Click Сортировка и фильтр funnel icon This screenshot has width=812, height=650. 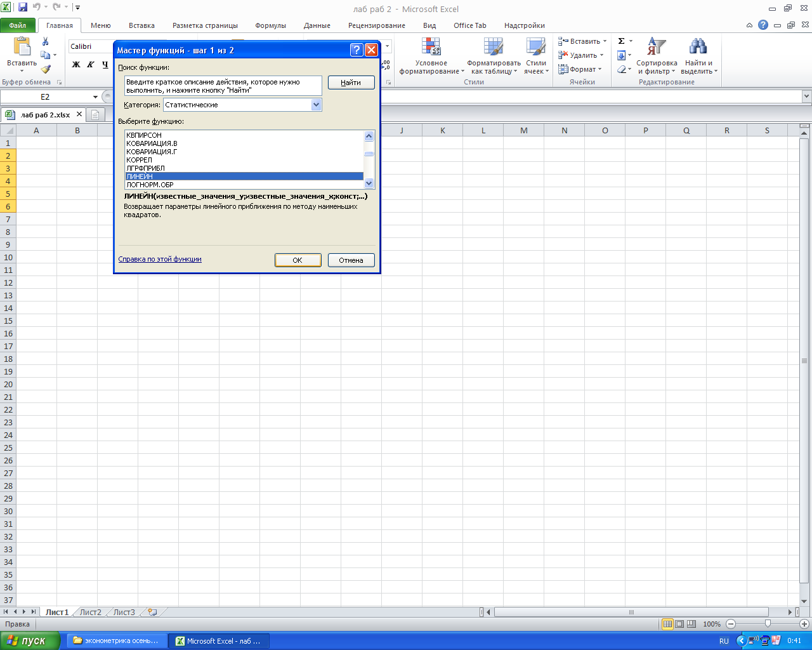(657, 47)
